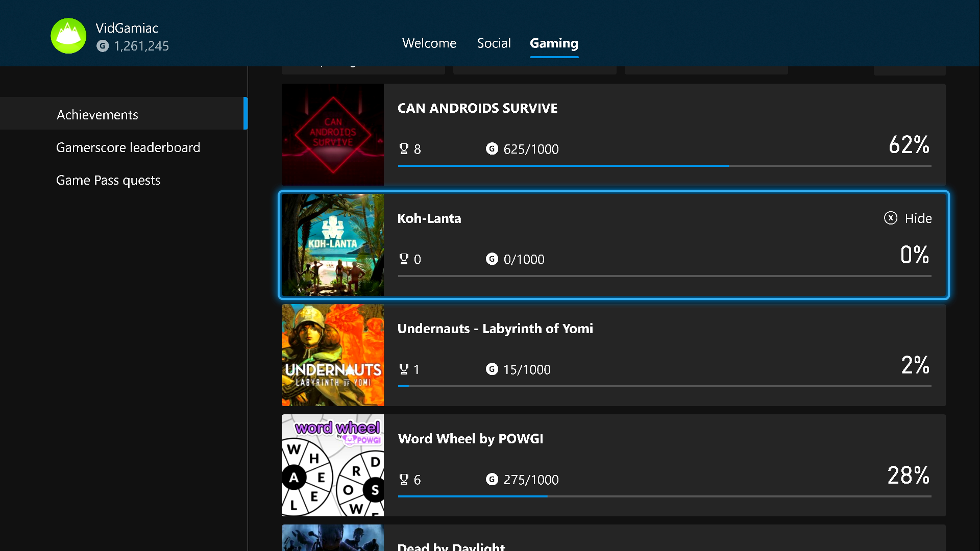Click the Undernauts gamerscore G icon
Viewport: 980px width, 551px height.
coord(492,369)
